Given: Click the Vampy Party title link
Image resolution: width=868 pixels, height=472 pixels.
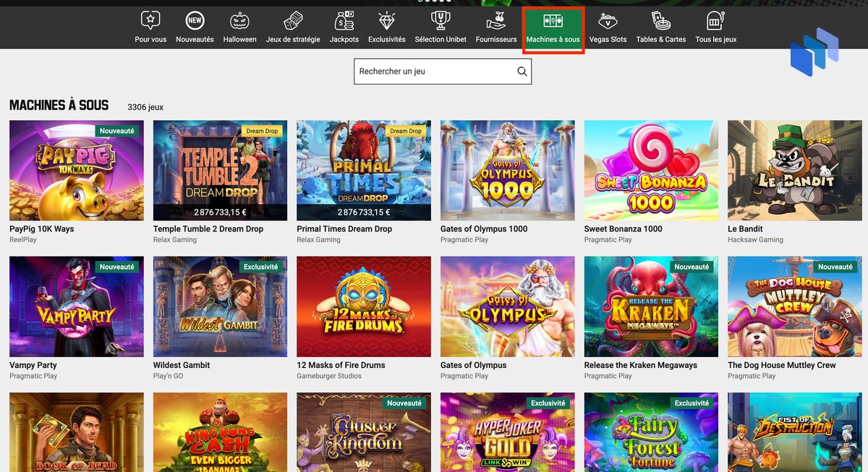Looking at the screenshot, I should coord(33,365).
